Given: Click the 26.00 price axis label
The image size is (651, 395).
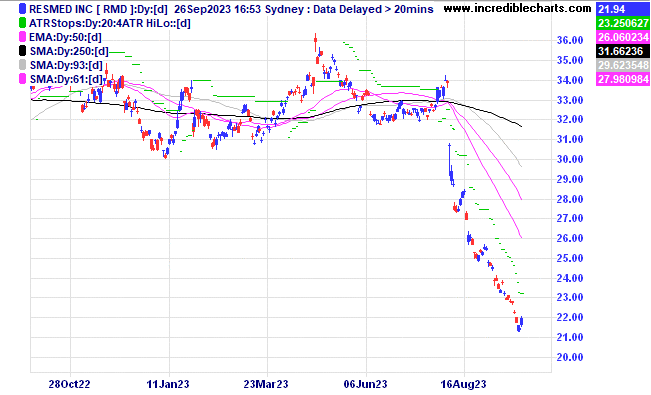Looking at the screenshot, I should (570, 238).
